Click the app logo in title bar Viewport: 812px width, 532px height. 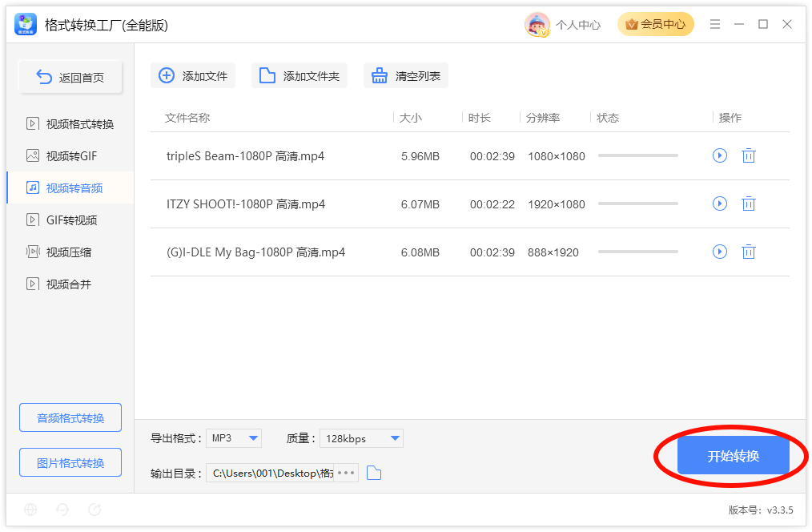(26, 24)
